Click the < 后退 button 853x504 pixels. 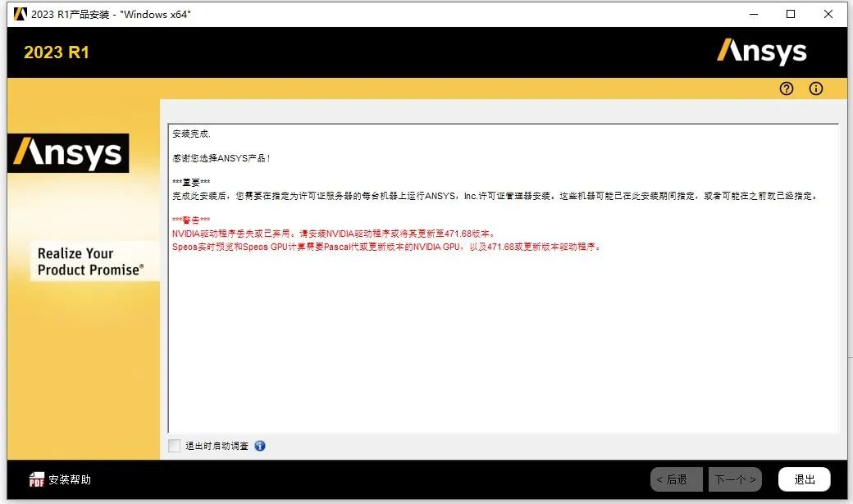coord(676,479)
